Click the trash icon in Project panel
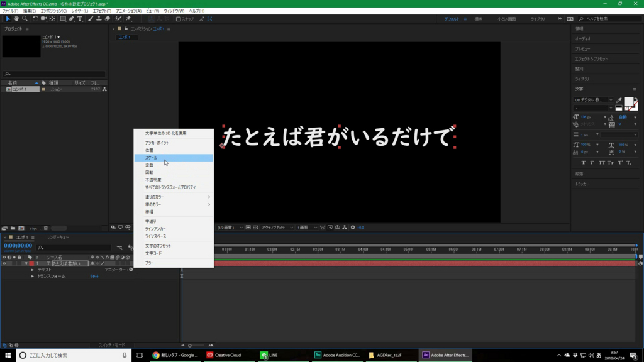The image size is (644, 362). (45, 228)
